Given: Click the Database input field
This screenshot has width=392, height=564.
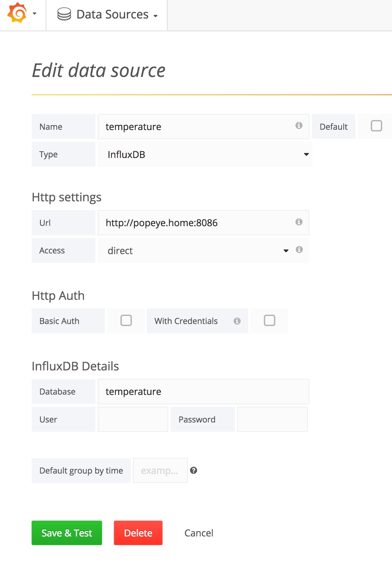Looking at the screenshot, I should click(204, 392).
